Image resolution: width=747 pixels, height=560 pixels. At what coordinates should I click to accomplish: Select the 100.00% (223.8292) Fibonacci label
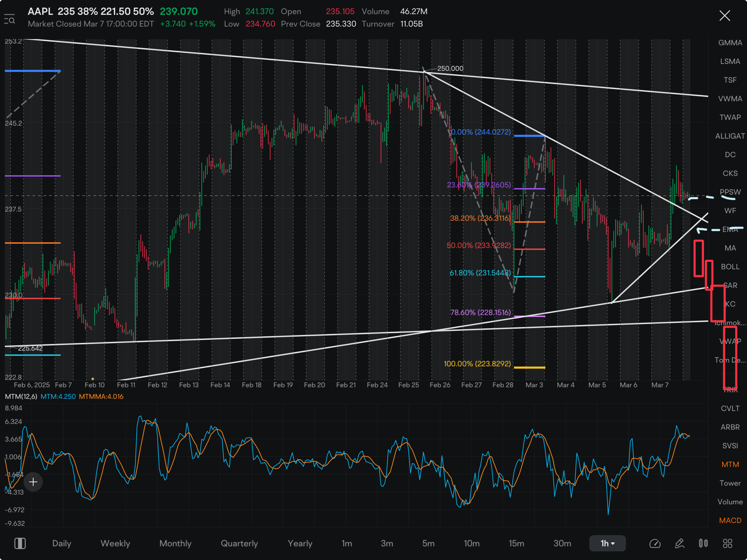(477, 364)
